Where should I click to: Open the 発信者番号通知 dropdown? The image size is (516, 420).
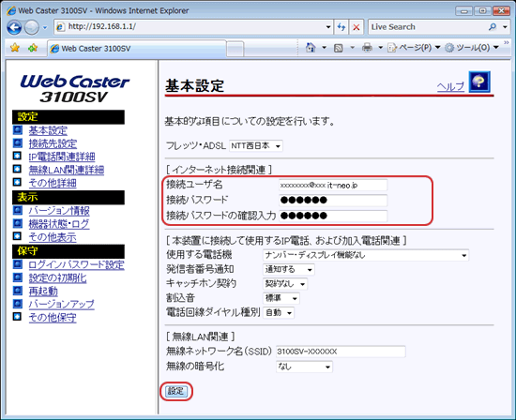point(288,270)
